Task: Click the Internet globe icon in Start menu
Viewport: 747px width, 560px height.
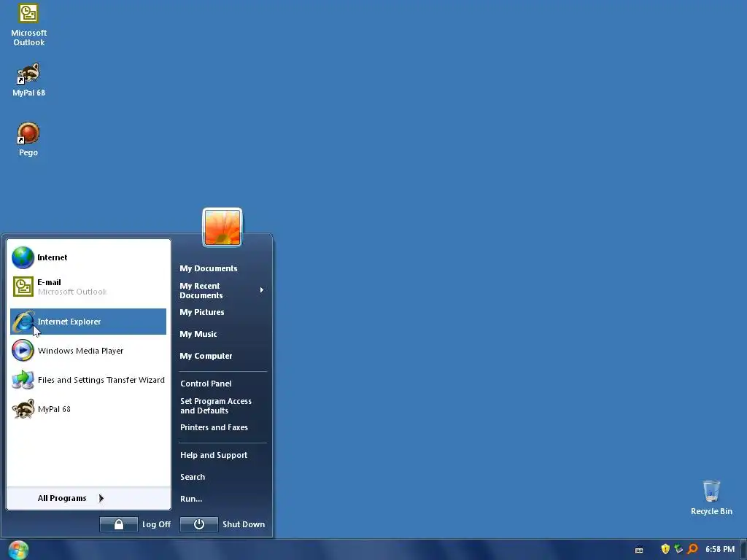Action: point(23,257)
